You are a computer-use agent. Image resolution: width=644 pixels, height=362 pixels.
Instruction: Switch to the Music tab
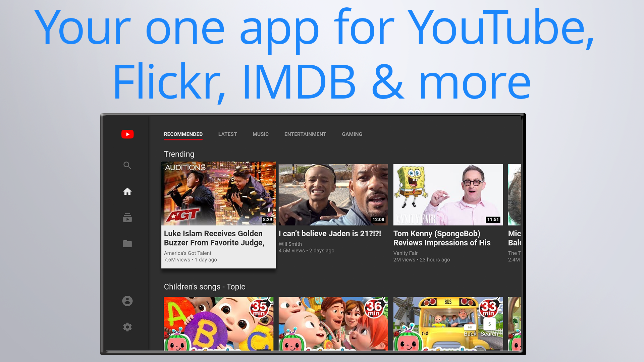click(261, 134)
